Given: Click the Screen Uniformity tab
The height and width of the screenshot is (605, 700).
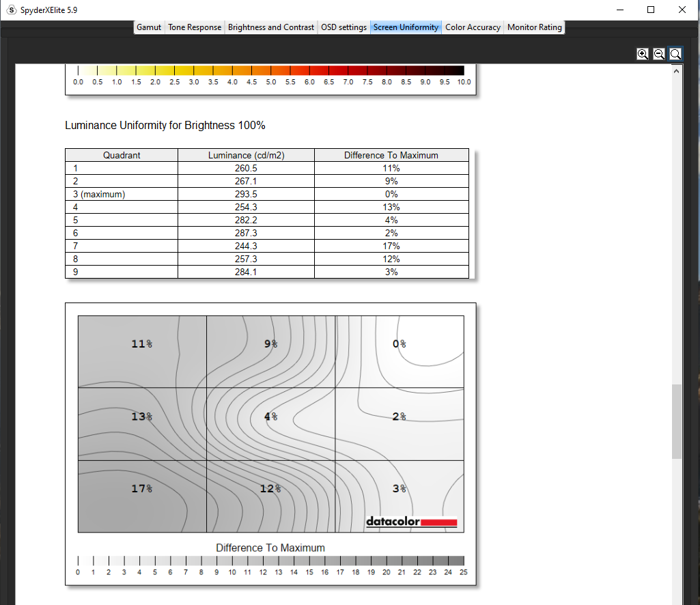Looking at the screenshot, I should click(406, 27).
